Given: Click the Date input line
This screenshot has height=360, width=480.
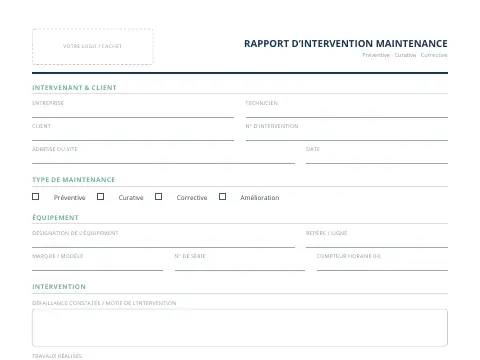Looking at the screenshot, I should tap(377, 159).
